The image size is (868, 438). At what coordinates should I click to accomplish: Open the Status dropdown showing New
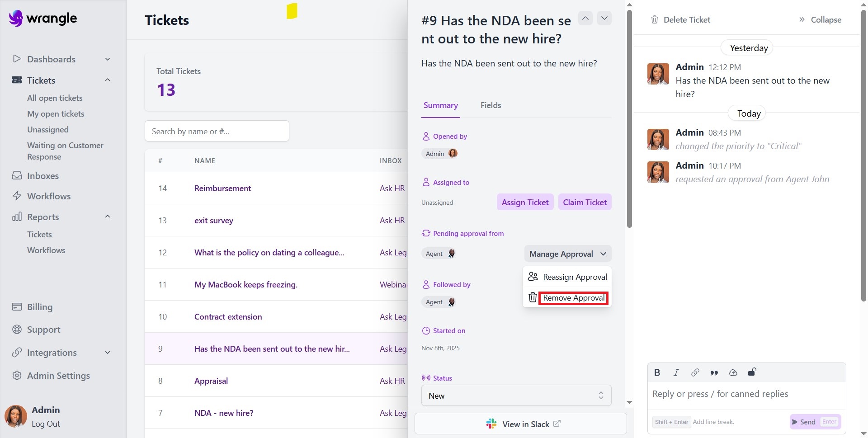click(x=516, y=396)
